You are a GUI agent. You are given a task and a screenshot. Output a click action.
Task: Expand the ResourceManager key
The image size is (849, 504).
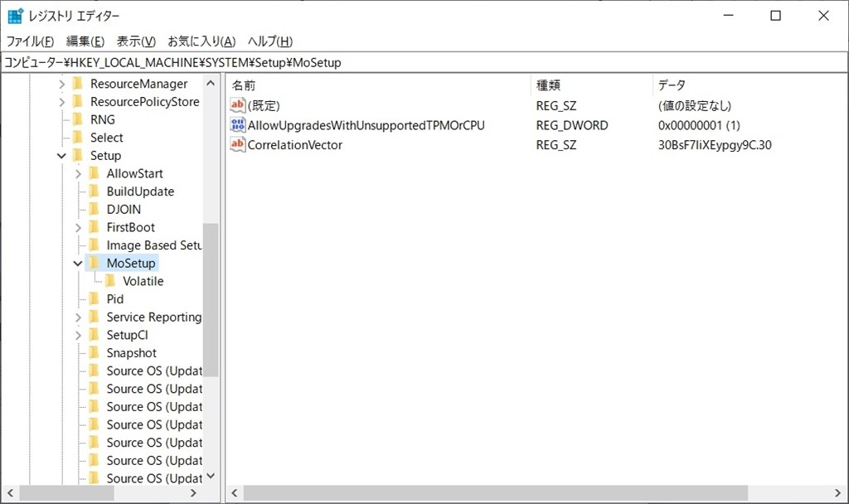pyautogui.click(x=61, y=84)
